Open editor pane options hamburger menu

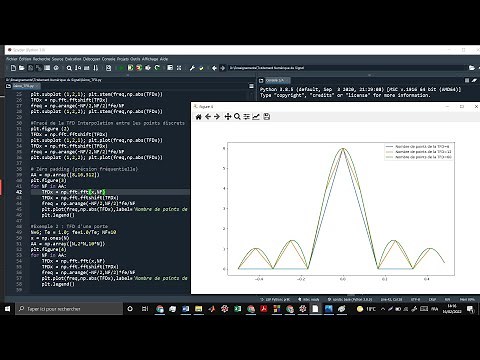[x=251, y=86]
